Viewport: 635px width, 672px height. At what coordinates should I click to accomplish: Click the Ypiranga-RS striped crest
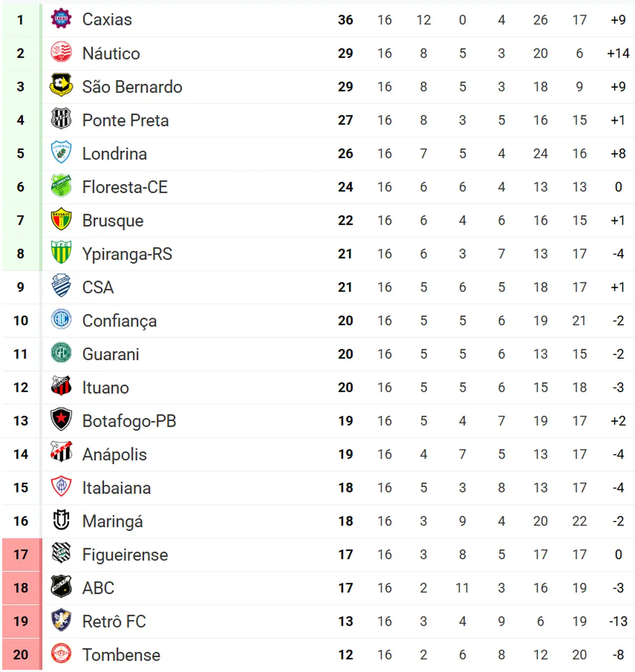[x=61, y=254]
